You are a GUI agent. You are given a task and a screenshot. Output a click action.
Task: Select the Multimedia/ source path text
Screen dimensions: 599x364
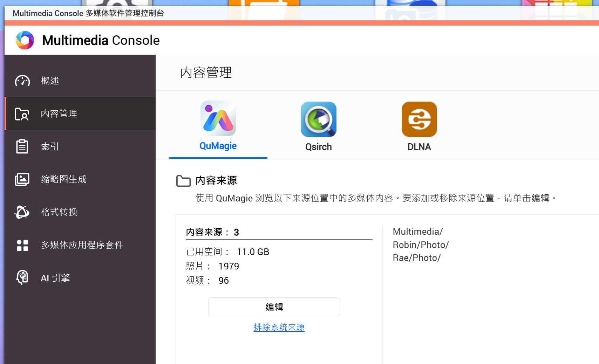(417, 231)
